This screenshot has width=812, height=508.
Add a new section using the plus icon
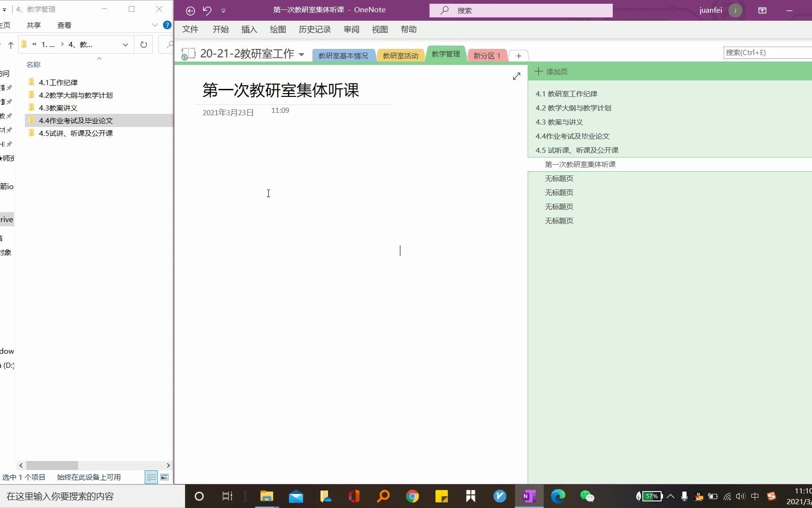(518, 56)
